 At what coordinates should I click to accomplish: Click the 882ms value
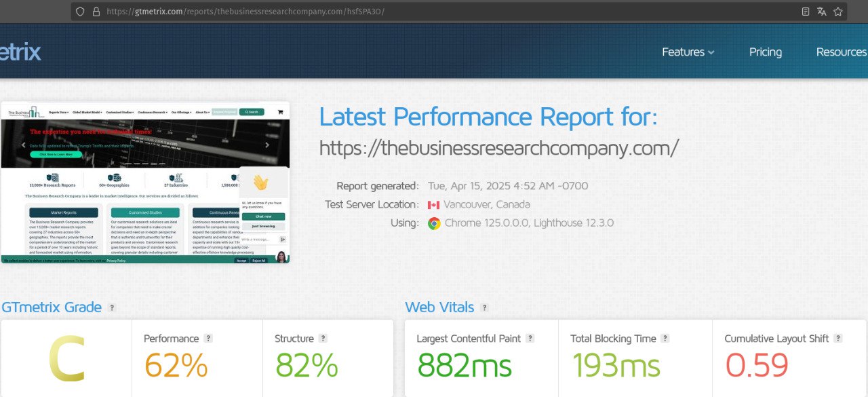point(464,366)
